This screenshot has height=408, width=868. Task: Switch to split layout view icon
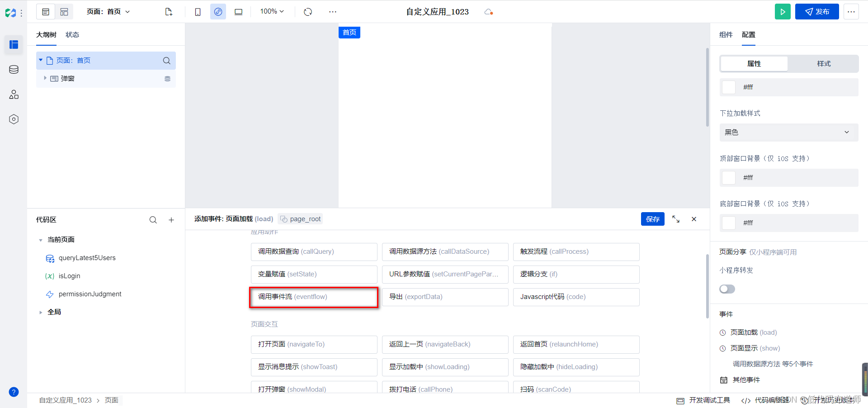[x=64, y=12]
